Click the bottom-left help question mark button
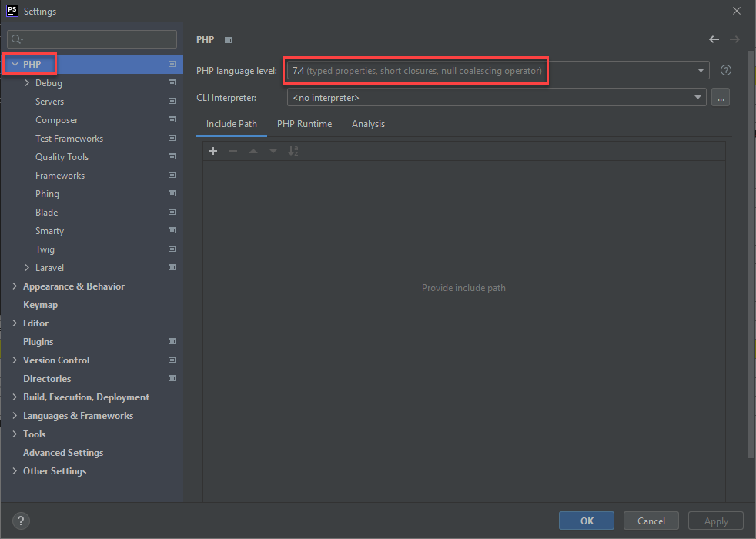 [x=22, y=521]
